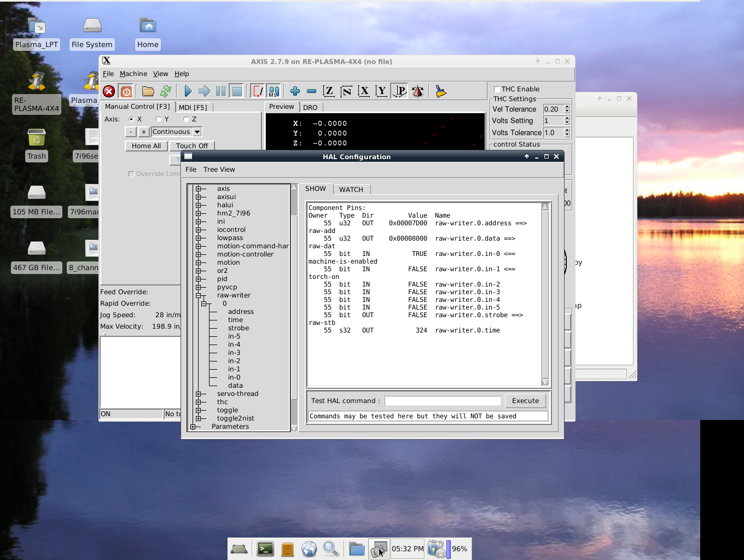This screenshot has height=560, width=744.
Task: Clear live plot with the broom icon
Action: pyautogui.click(x=440, y=91)
